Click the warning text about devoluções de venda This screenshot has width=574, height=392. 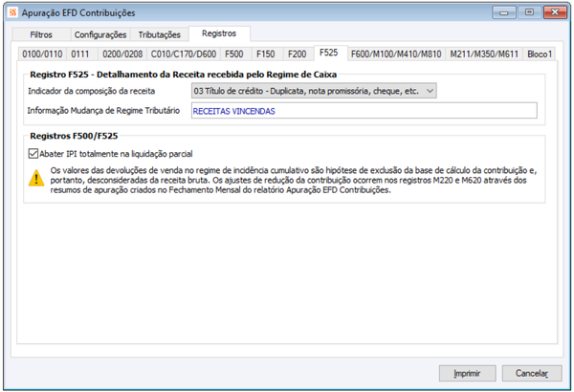click(x=294, y=180)
